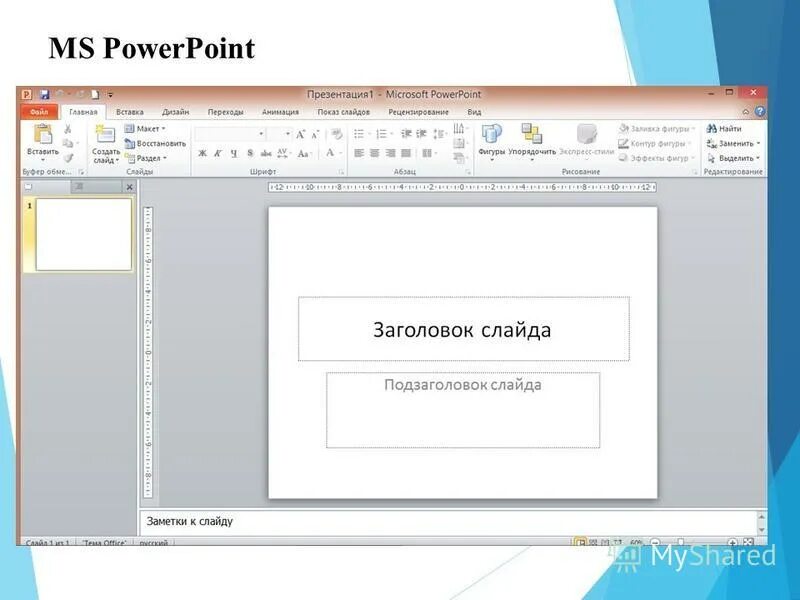Switch to the Вид tab
800x600 pixels.
point(474,112)
